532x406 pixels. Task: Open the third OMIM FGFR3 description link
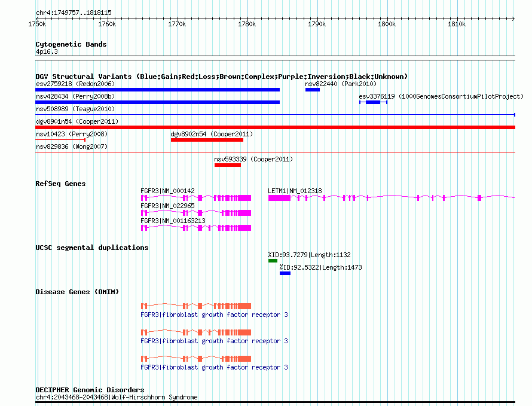(x=214, y=367)
